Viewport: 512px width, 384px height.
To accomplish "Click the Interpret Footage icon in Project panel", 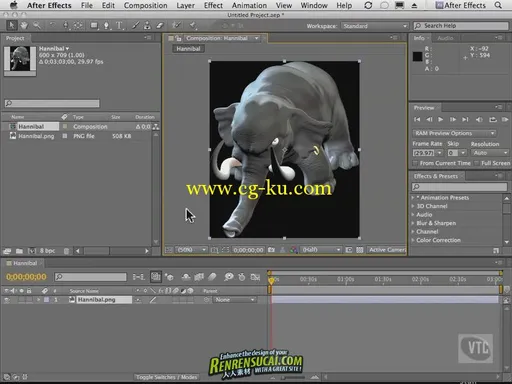I will [7, 251].
